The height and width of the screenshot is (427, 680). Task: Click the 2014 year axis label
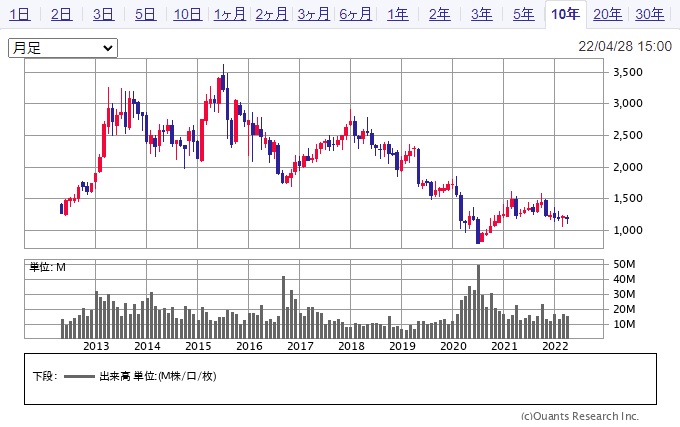pos(147,346)
